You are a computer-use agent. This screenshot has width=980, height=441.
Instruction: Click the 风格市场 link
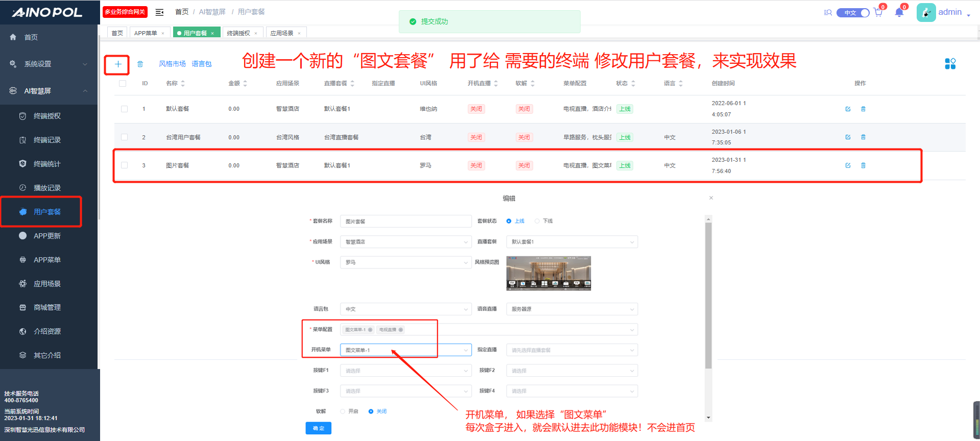(172, 64)
